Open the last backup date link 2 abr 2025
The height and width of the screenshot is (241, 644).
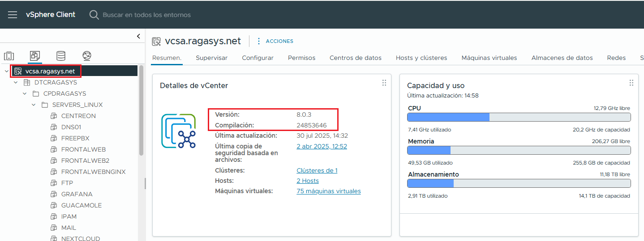[x=322, y=146]
